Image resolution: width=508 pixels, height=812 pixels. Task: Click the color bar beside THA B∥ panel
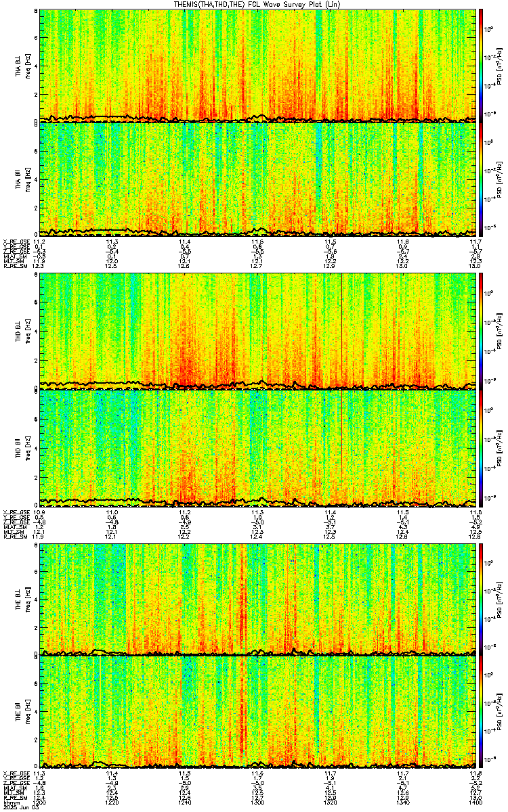click(x=482, y=179)
